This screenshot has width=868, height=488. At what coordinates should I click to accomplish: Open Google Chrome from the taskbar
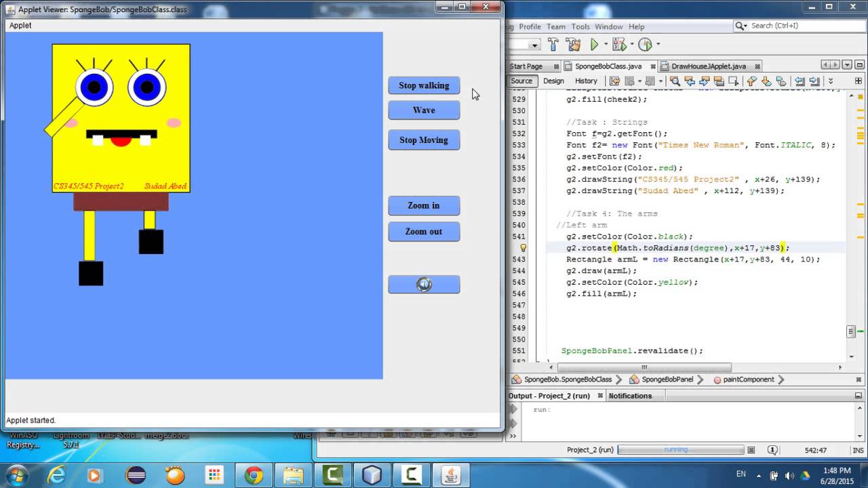point(254,475)
